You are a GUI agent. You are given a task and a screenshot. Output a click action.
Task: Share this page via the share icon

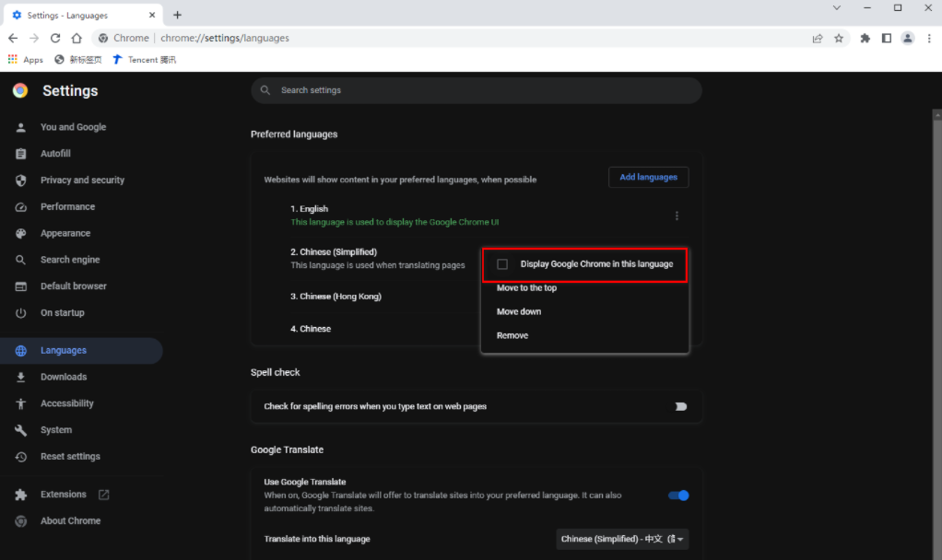pyautogui.click(x=817, y=38)
